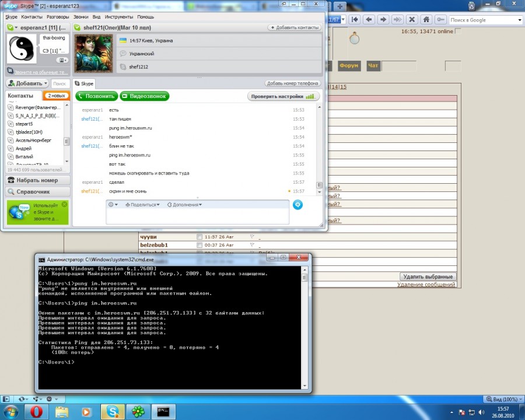Open the Чат link on the web page
Screen dimensions: 525x420
click(373, 66)
